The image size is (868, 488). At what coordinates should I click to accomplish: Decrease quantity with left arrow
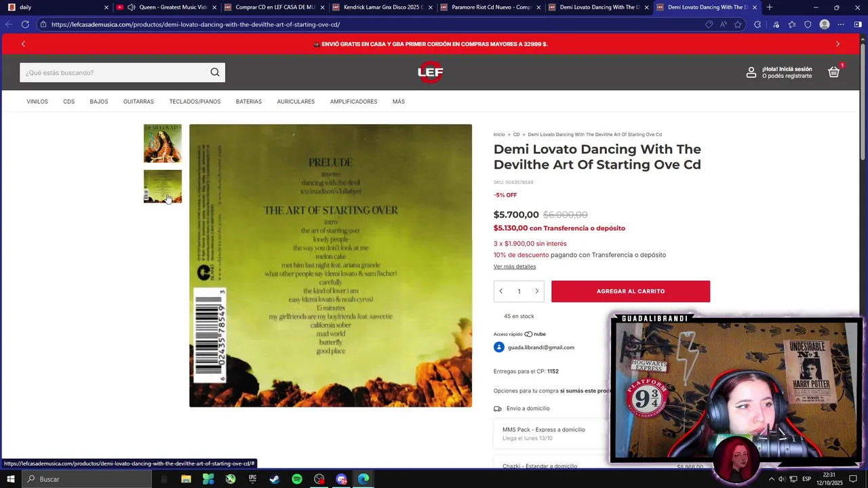coord(501,291)
